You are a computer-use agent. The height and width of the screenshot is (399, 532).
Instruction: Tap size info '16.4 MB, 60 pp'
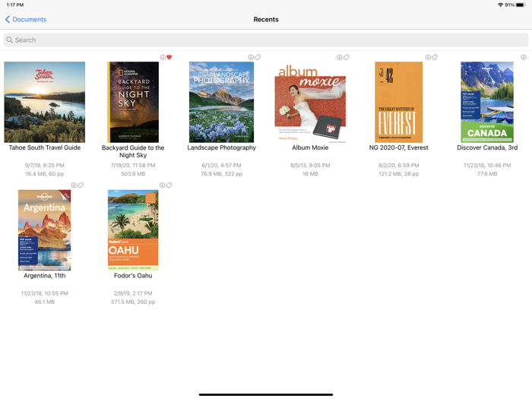pyautogui.click(x=44, y=174)
